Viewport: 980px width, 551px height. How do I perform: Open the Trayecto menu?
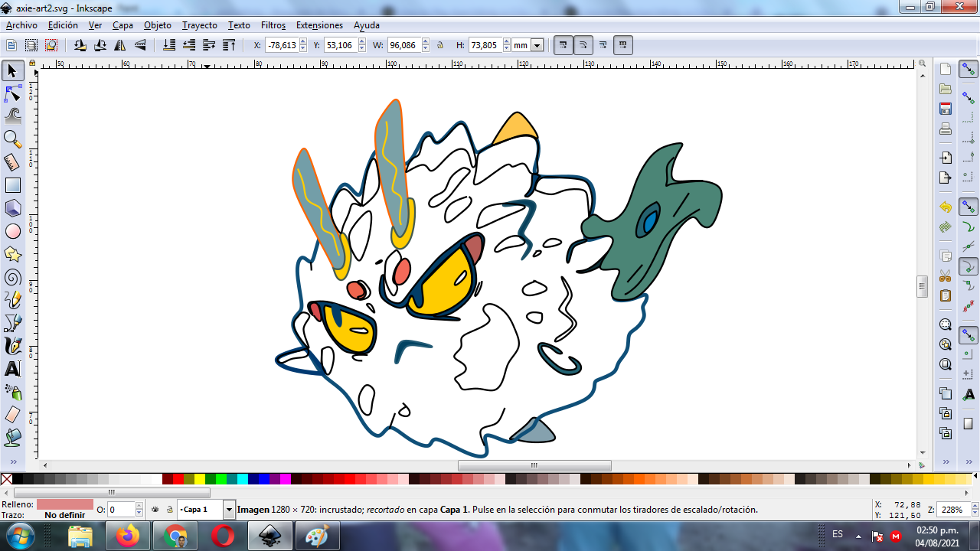pyautogui.click(x=200, y=25)
